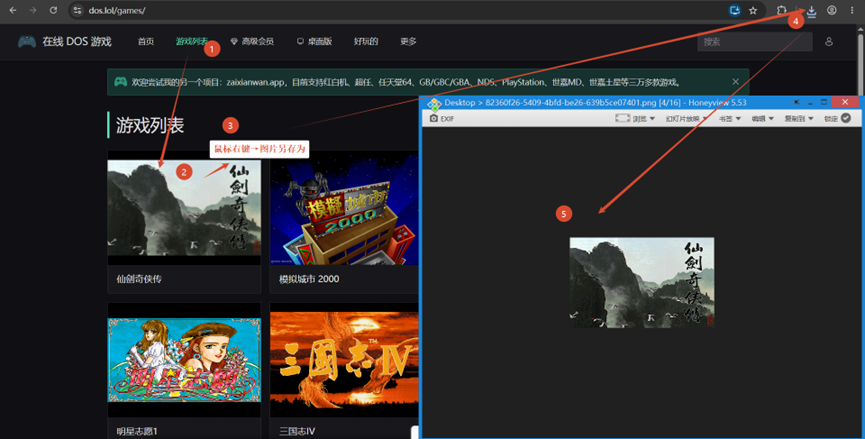Open the 模拟城市 2000 game title link
The height and width of the screenshot is (439, 865).
click(x=309, y=279)
